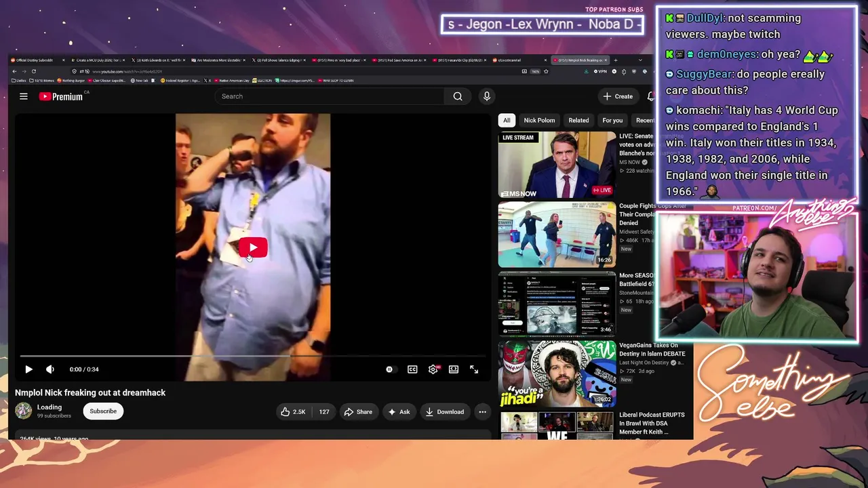Open the VeganGains Takes On Destiny title
The height and width of the screenshot is (488, 868).
pos(652,350)
